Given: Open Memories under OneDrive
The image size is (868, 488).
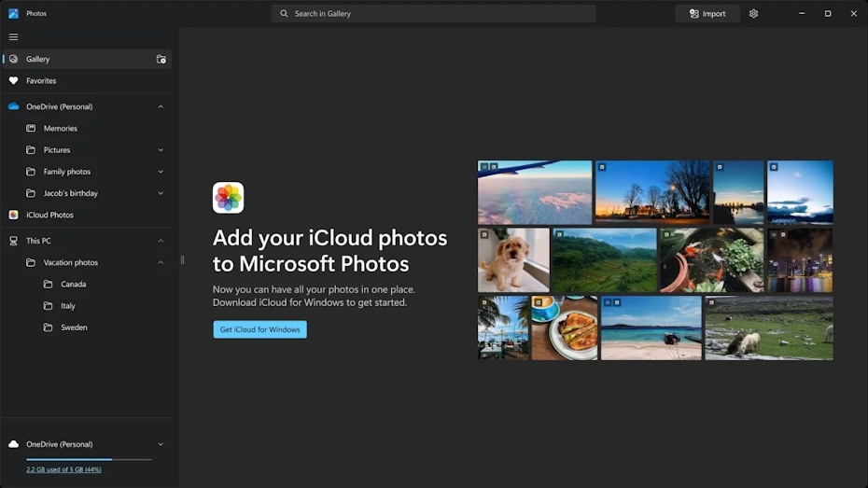Looking at the screenshot, I should point(87,128).
